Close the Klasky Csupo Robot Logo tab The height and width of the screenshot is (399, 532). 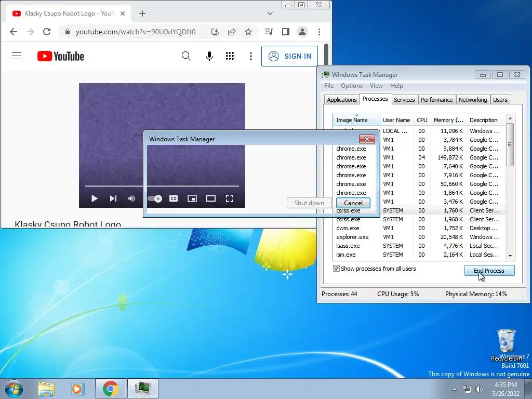click(x=123, y=14)
